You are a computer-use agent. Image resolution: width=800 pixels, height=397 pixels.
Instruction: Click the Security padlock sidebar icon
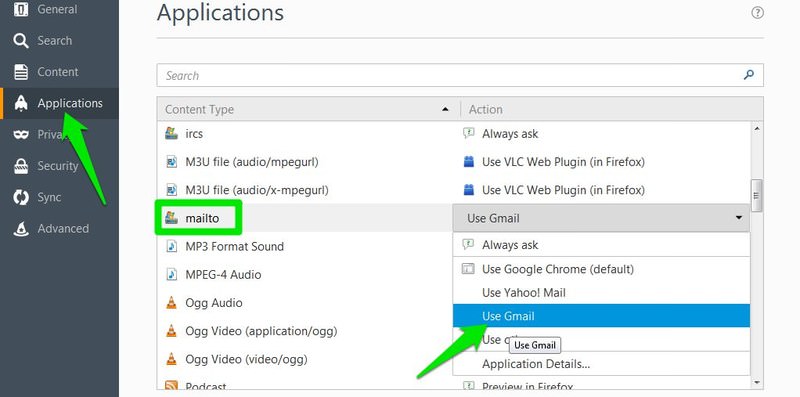pos(21,166)
